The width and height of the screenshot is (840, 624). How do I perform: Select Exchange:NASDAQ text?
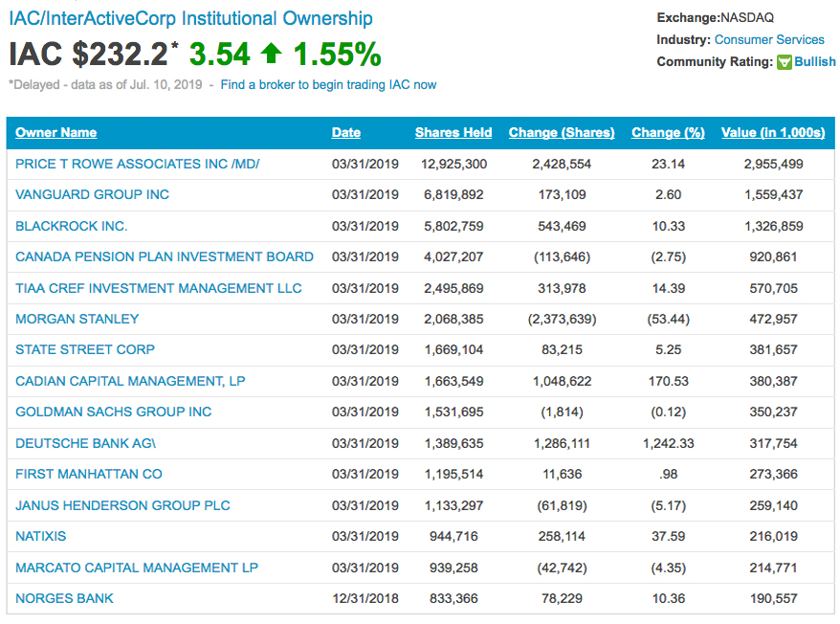click(716, 17)
